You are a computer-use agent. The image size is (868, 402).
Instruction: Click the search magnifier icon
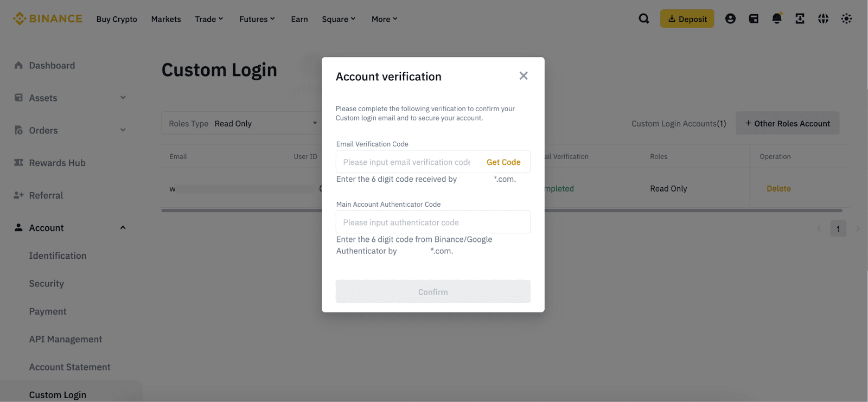point(644,19)
